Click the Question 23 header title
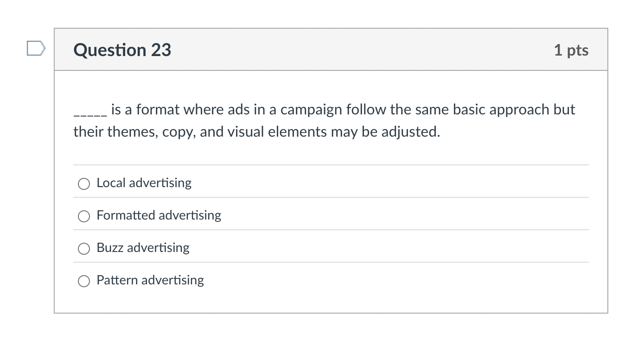The image size is (644, 340). [122, 50]
